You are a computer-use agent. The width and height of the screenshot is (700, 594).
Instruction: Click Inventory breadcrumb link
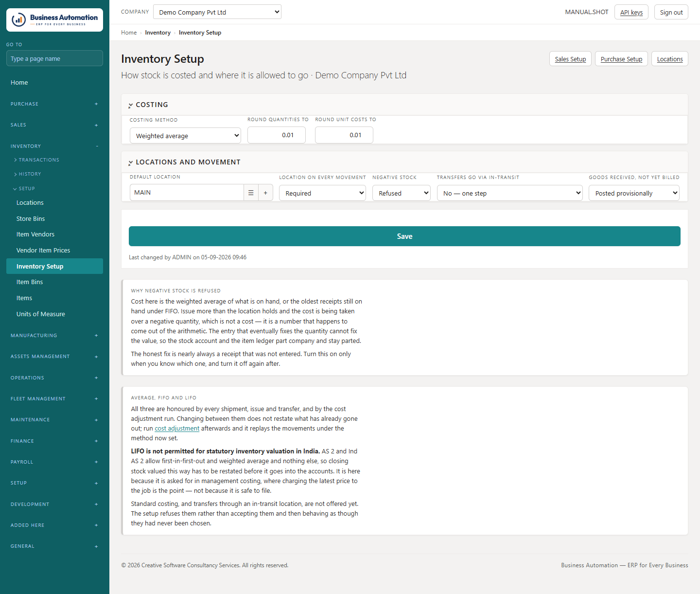(157, 33)
